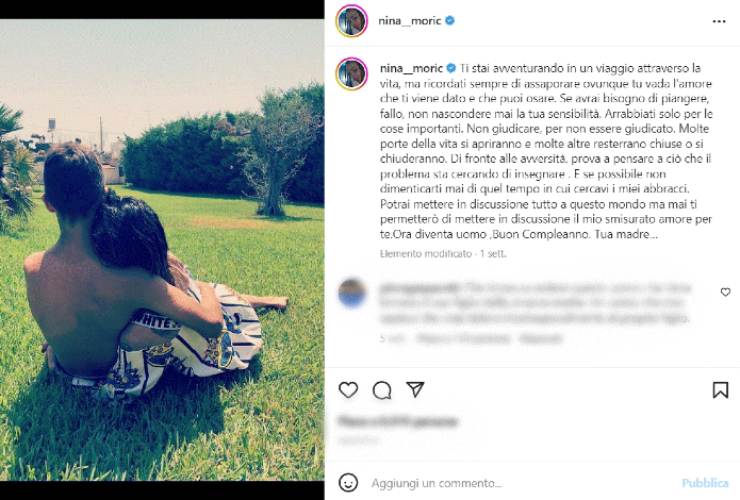Open nina__moric profile picture in header

tap(352, 21)
